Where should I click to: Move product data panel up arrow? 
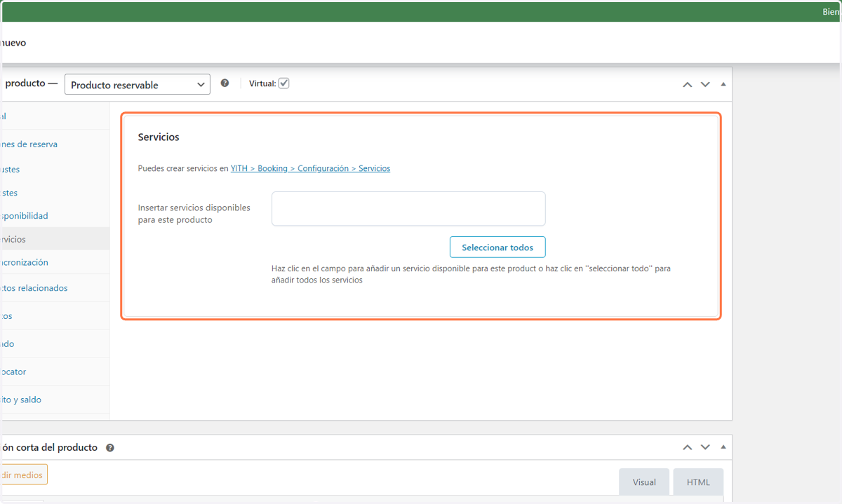point(687,84)
